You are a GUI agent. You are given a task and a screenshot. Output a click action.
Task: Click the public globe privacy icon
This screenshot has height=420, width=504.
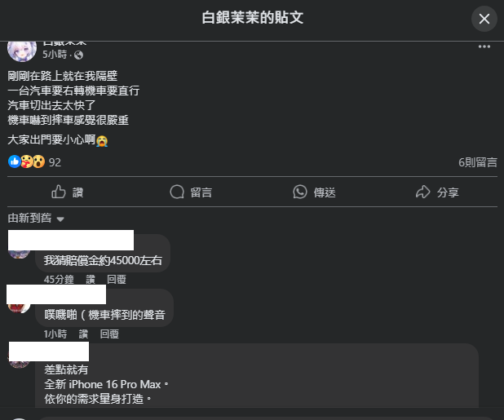(79, 55)
